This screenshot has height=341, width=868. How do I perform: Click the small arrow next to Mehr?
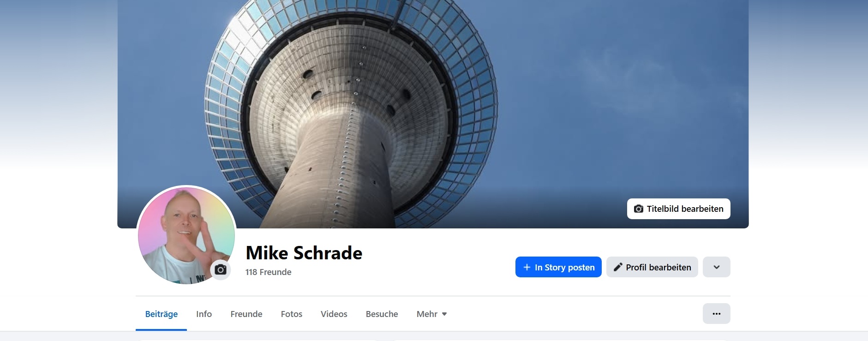click(444, 314)
